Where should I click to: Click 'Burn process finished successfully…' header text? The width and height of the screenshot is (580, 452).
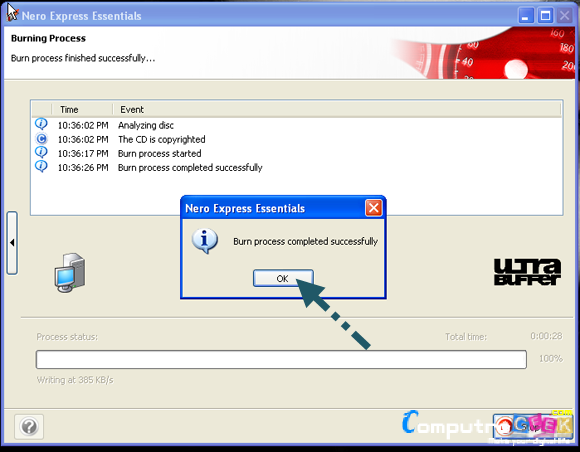pos(83,58)
